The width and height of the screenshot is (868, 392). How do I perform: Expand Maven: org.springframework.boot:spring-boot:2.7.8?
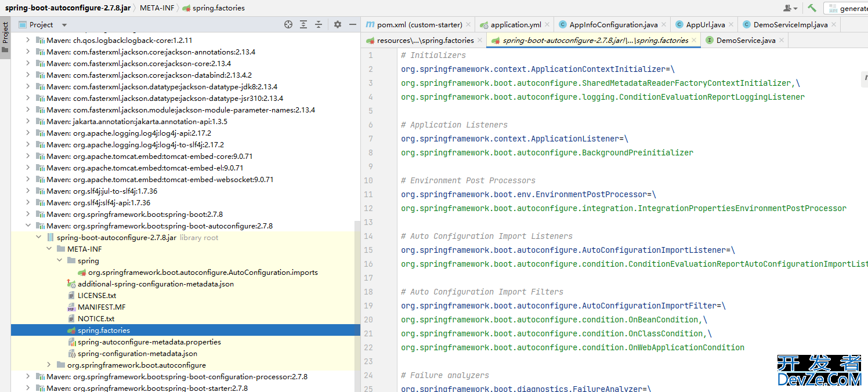point(28,215)
